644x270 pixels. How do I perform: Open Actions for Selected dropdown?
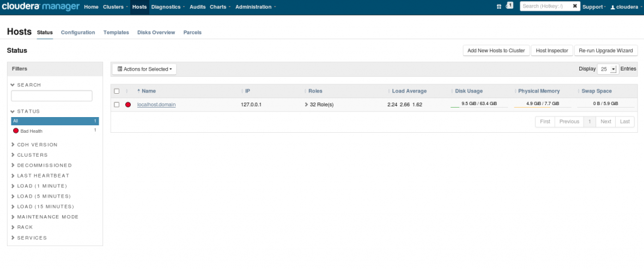(x=144, y=69)
